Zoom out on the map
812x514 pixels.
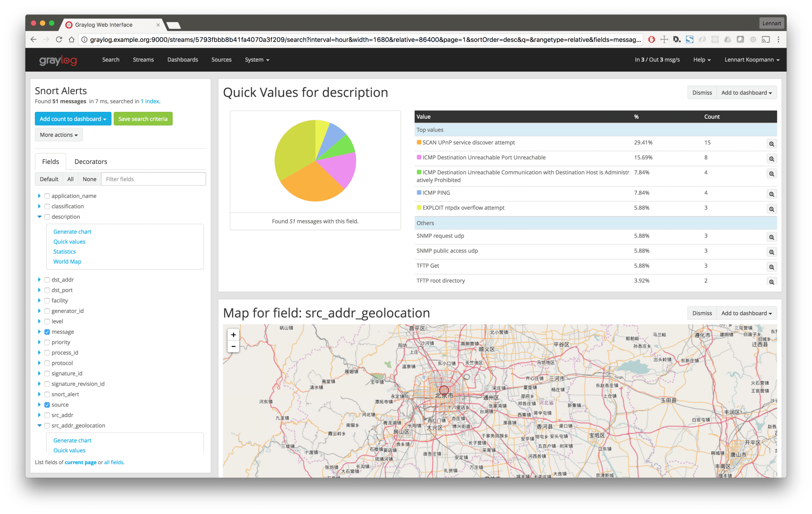pyautogui.click(x=233, y=347)
